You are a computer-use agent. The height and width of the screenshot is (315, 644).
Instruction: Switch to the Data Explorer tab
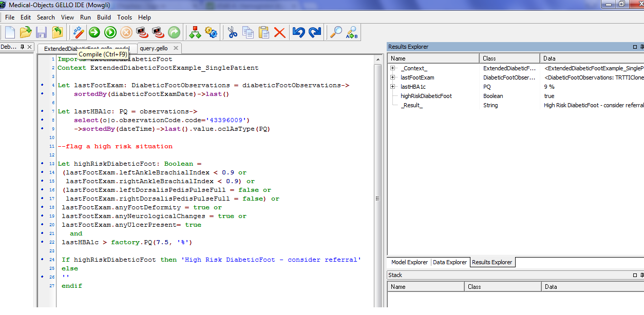pos(450,262)
